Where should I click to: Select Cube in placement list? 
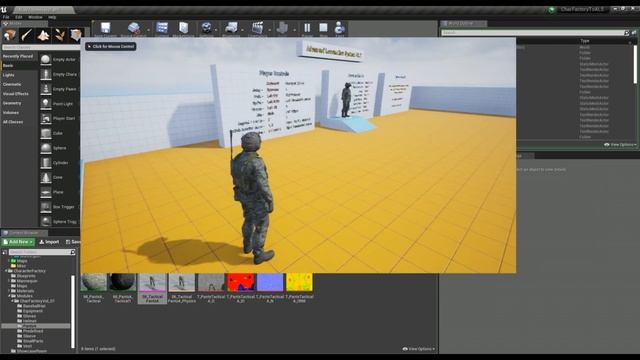[60, 133]
